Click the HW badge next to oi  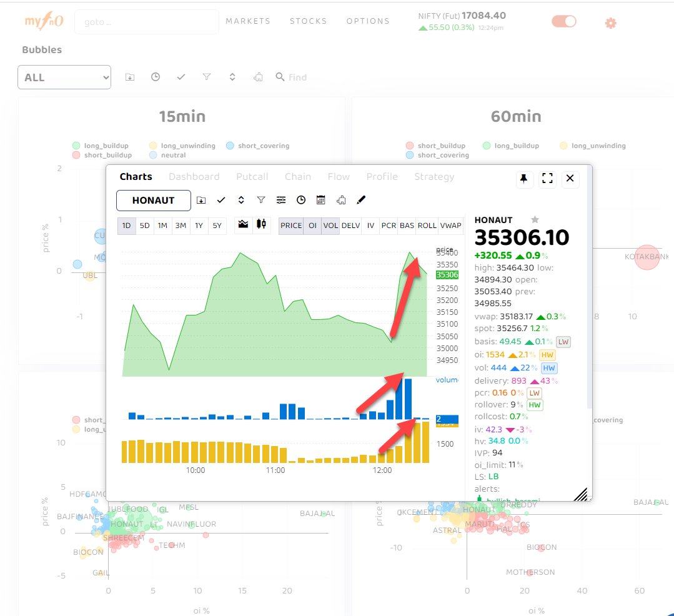click(547, 355)
